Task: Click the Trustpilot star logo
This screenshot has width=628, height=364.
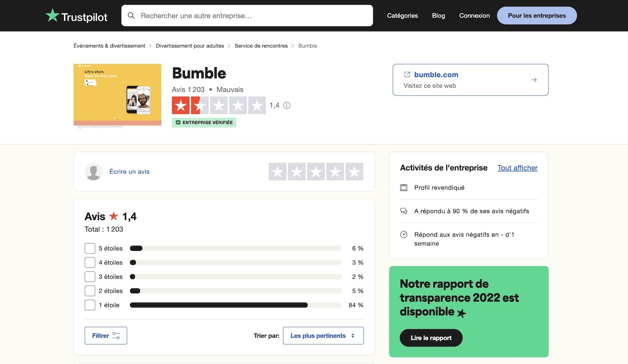Action: [x=52, y=15]
